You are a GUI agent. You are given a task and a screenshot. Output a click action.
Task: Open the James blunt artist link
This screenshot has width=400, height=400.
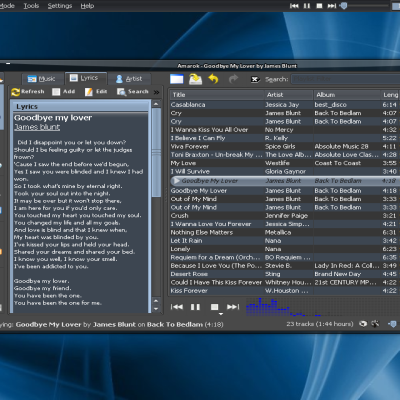pyautogui.click(x=37, y=127)
